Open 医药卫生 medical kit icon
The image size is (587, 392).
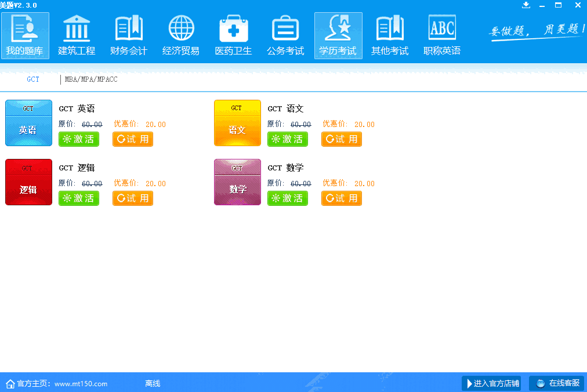tap(233, 35)
